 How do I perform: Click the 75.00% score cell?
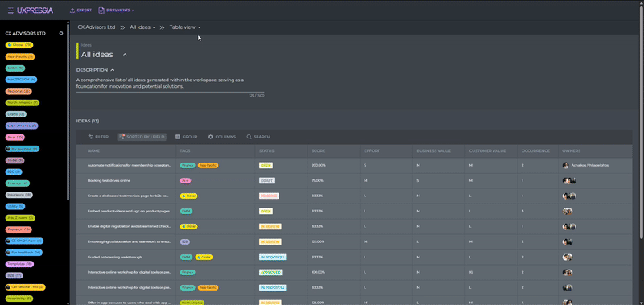[x=317, y=180]
